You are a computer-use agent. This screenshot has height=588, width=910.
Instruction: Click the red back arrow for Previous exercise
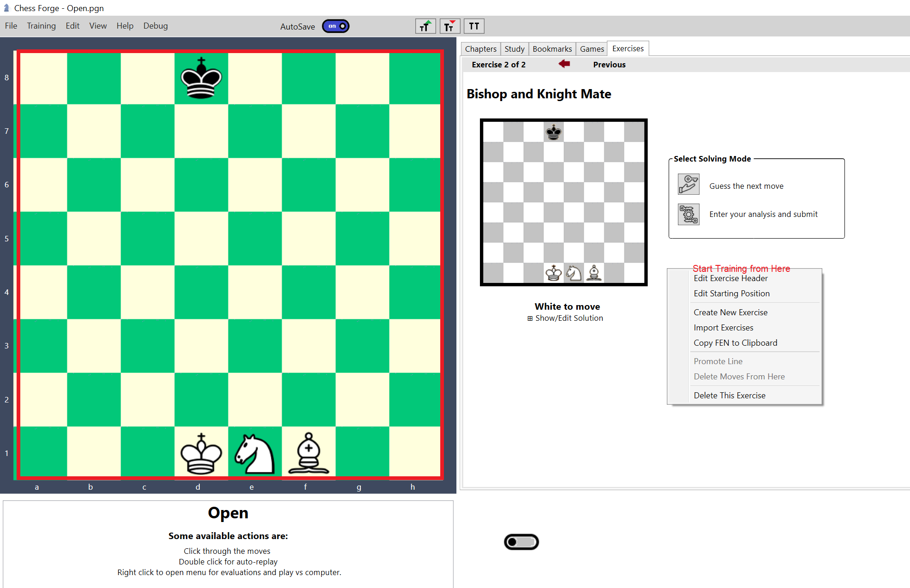564,64
